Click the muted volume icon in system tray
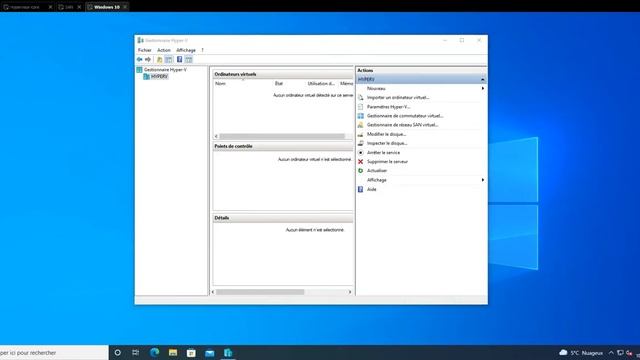The width and height of the screenshot is (640, 360). tap(629, 353)
